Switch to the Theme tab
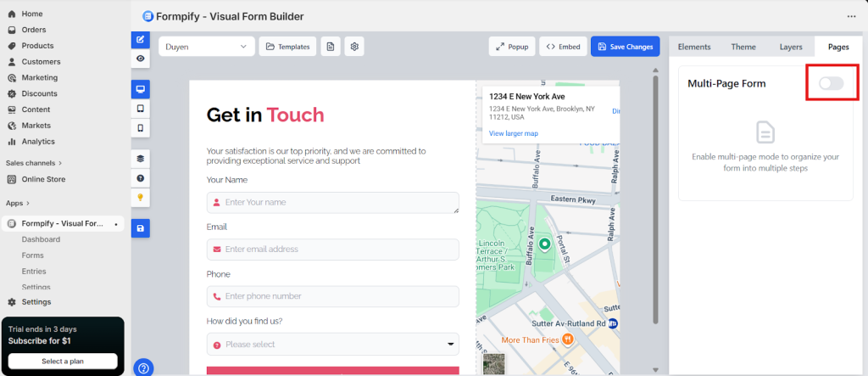The height and width of the screenshot is (376, 868). pyautogui.click(x=743, y=47)
